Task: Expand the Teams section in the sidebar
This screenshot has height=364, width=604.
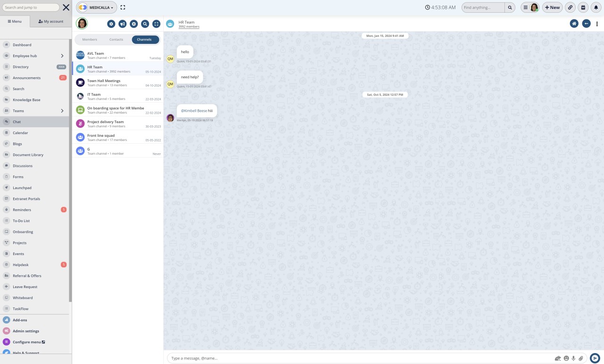Action: point(62,111)
